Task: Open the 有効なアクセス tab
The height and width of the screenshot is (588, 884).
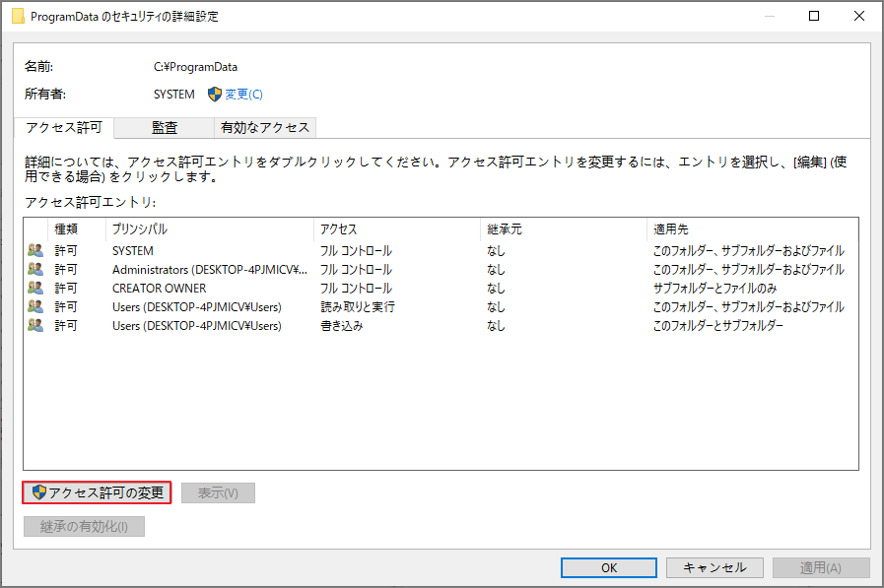Action: (265, 128)
